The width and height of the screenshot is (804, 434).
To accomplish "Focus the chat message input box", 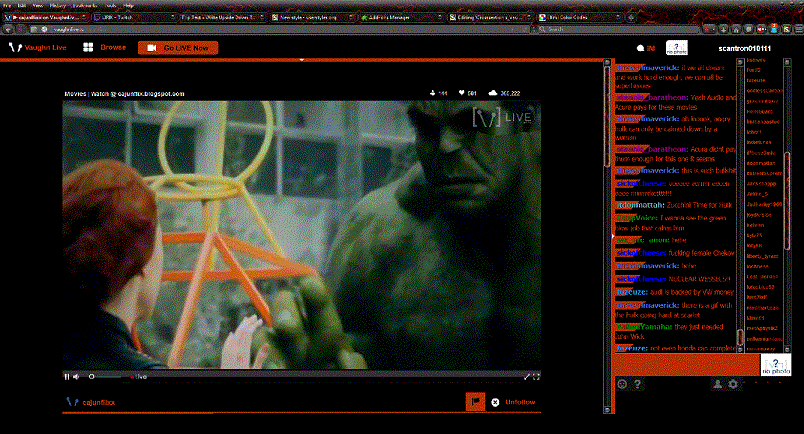I will coord(687,365).
